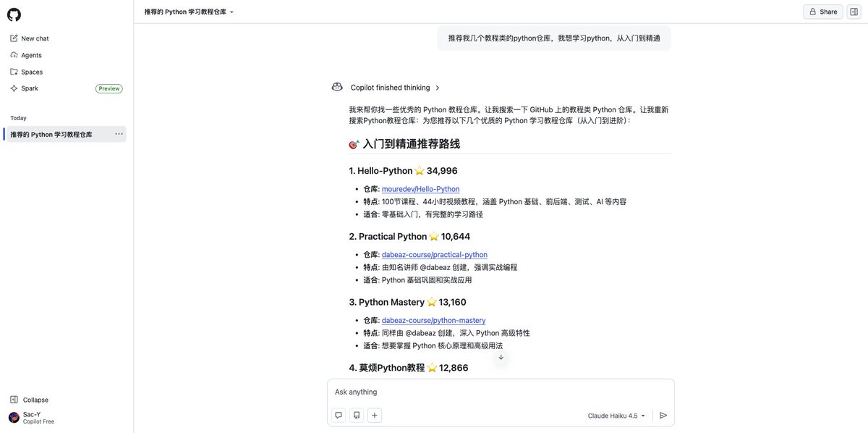
Task: Focus the 'Ask anything' input field
Action: pyautogui.click(x=501, y=392)
